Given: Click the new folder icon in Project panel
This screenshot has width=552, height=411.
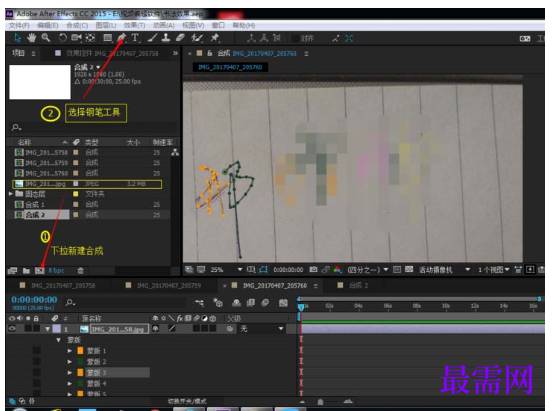Looking at the screenshot, I should (26, 270).
